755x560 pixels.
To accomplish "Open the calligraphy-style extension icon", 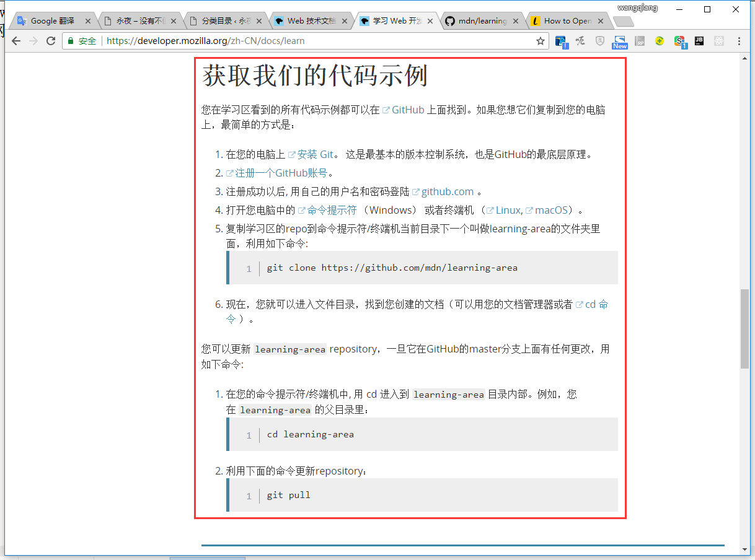I will click(580, 41).
